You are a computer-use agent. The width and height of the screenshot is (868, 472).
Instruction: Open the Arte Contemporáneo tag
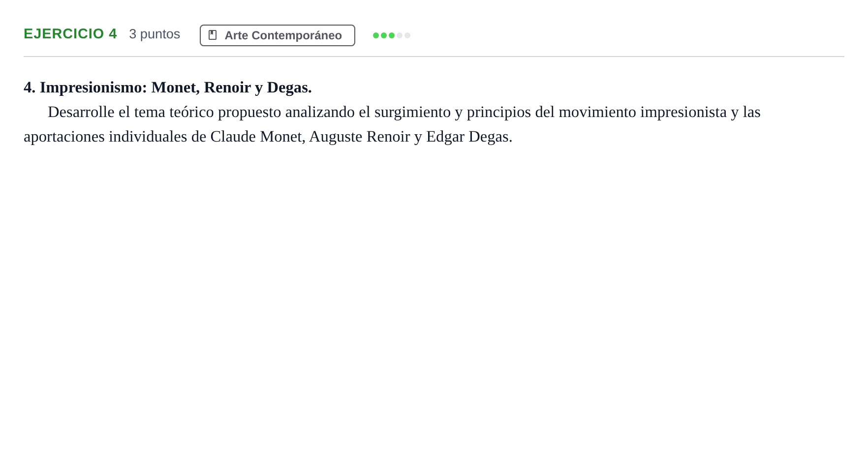tap(278, 35)
